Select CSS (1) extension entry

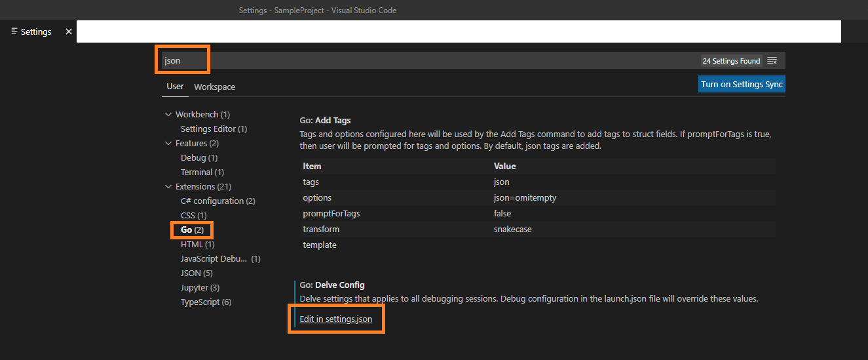point(194,216)
